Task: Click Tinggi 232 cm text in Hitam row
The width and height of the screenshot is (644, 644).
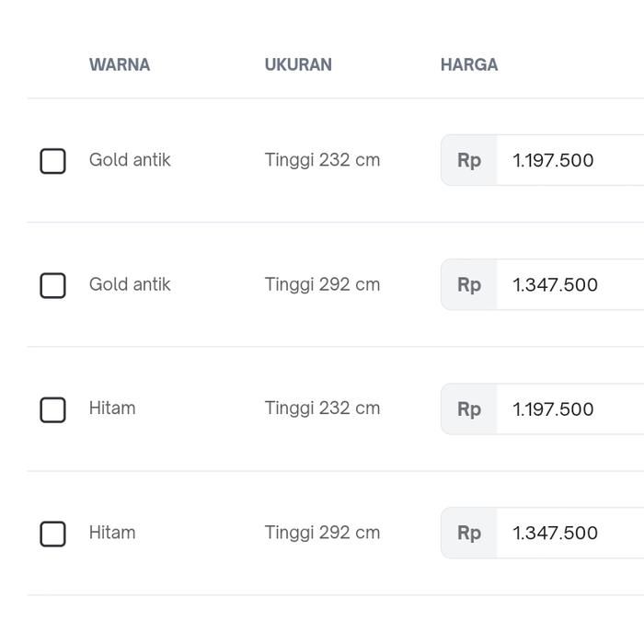Action: click(322, 408)
